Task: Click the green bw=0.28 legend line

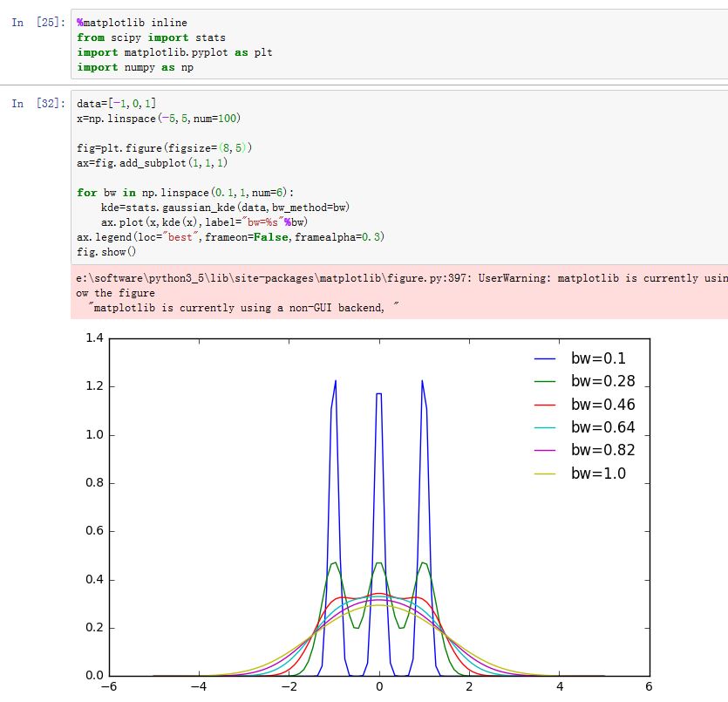Action: [546, 382]
